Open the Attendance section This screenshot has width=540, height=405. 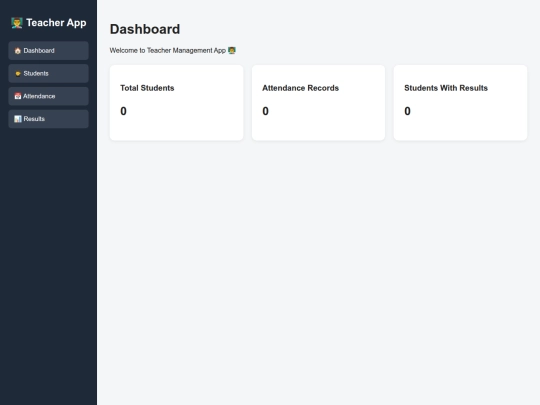[49, 96]
